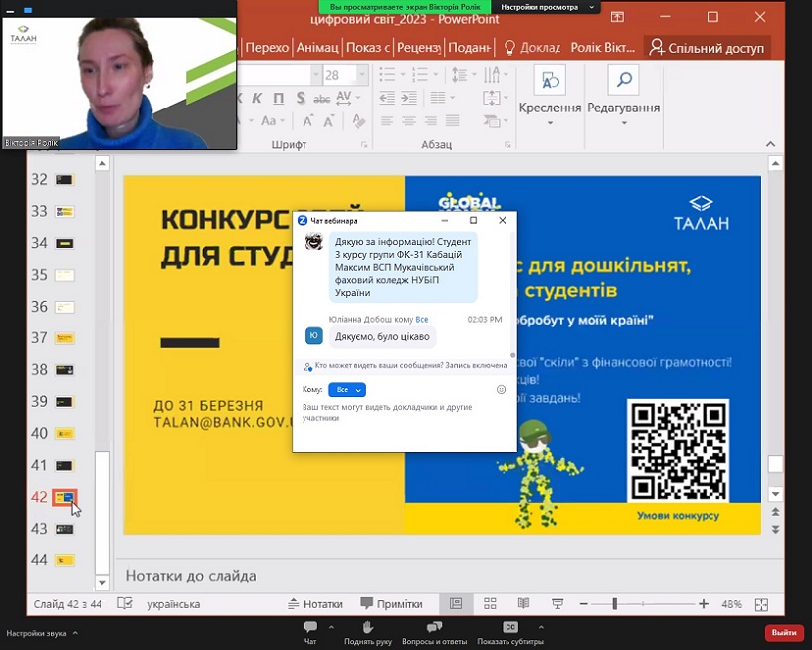Select slide 43 thumbnail

click(65, 529)
